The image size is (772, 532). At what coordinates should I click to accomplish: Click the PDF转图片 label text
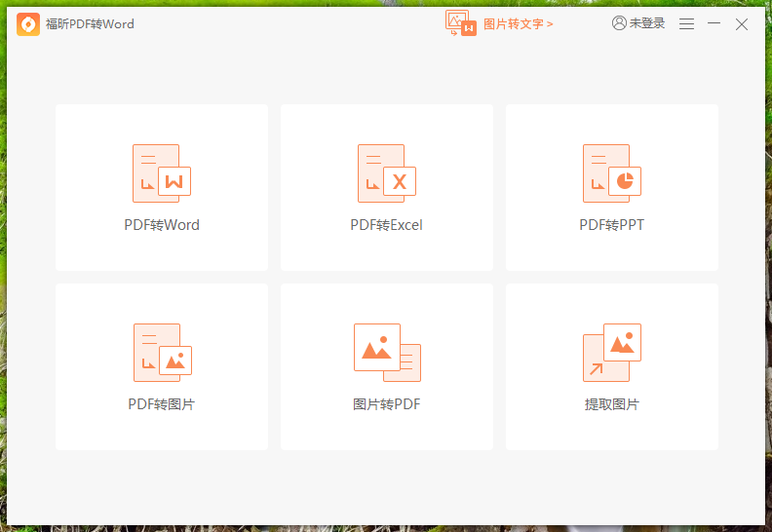coord(162,404)
